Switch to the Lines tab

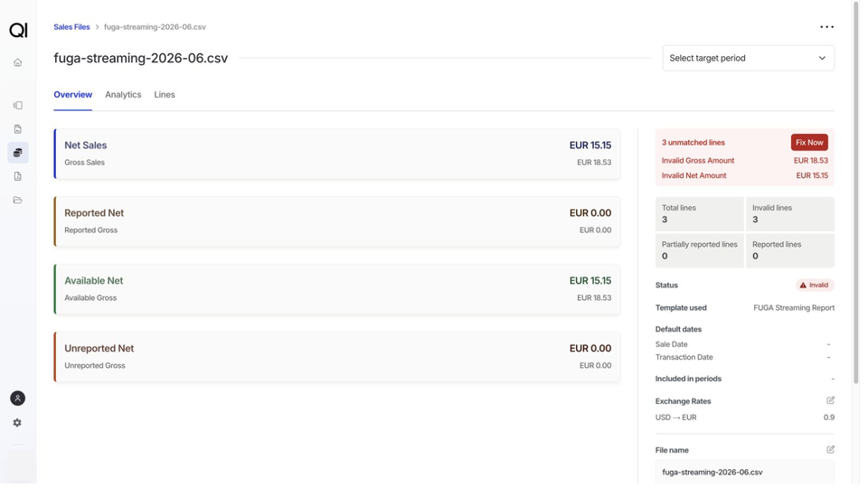coord(165,95)
